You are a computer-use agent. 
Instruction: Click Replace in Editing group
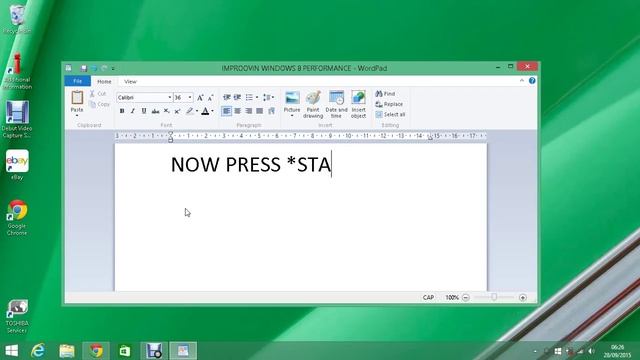click(389, 104)
